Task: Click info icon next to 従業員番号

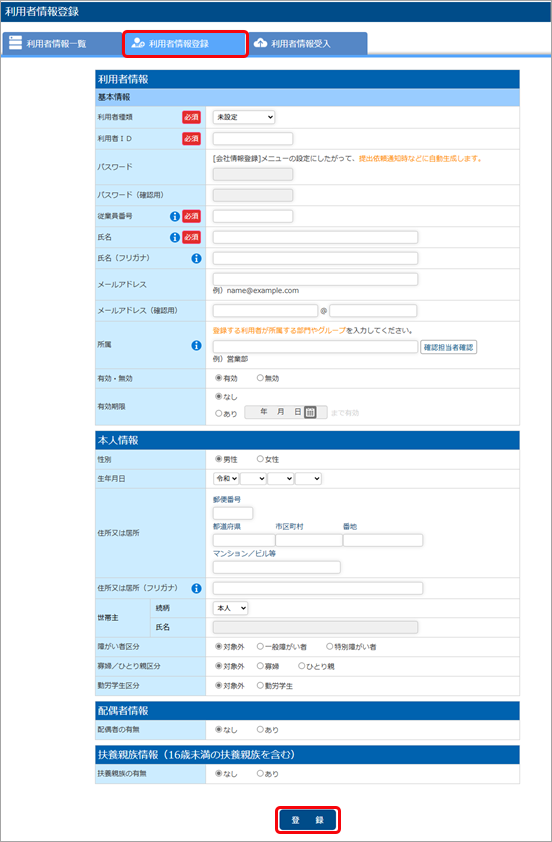Action: tap(175, 216)
